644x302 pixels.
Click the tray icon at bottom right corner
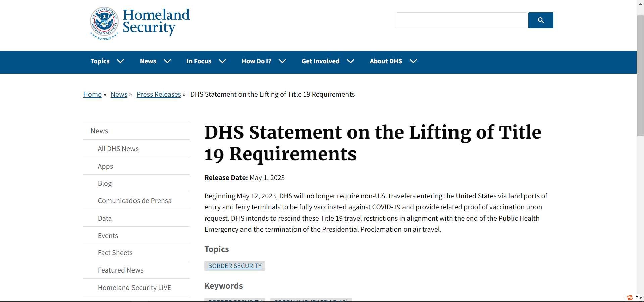click(x=630, y=298)
